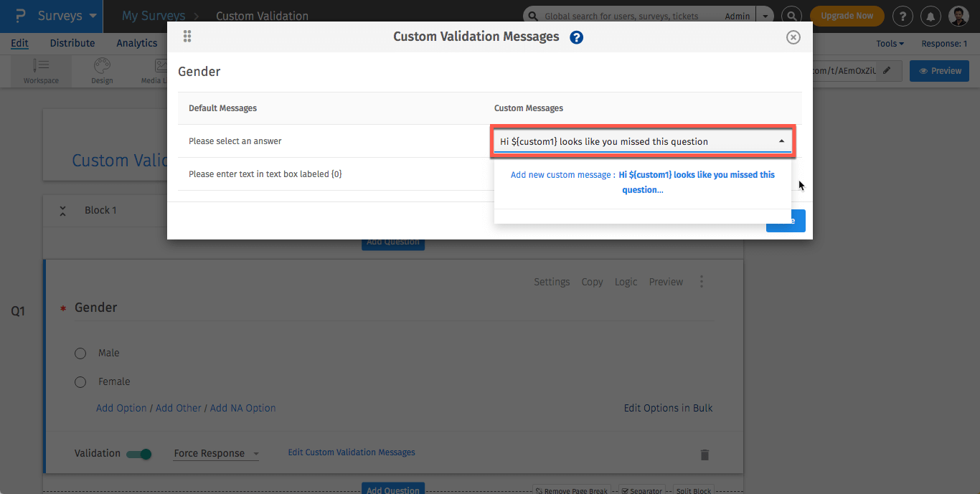Expand the Tools dropdown
The image size is (980, 494).
(890, 43)
